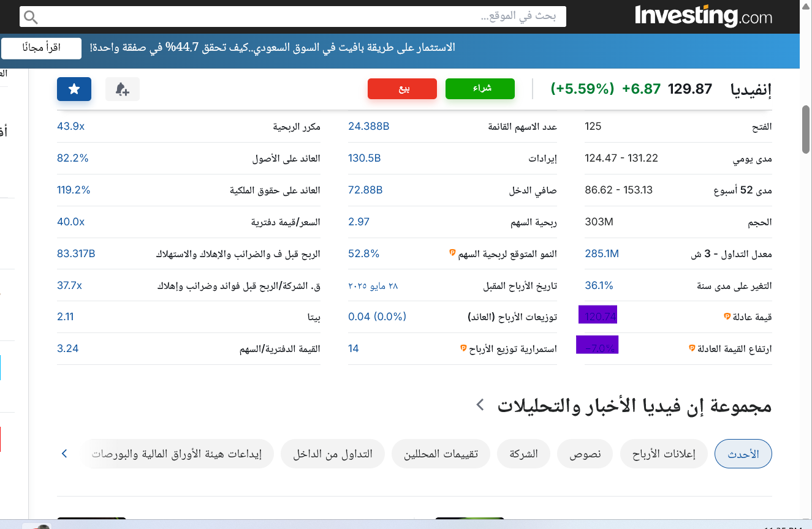The height and width of the screenshot is (529, 812).
Task: Click the توزيعات الأرباح (العائد) label
Action: [512, 317]
